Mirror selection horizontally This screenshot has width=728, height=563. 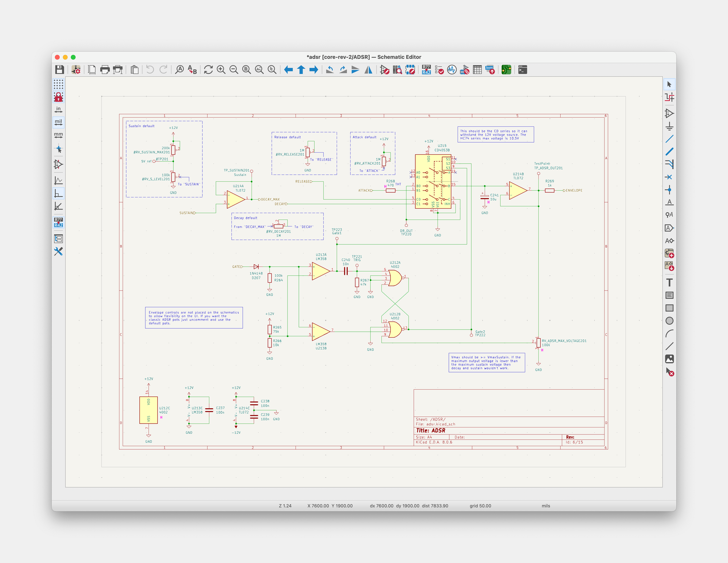[368, 70]
